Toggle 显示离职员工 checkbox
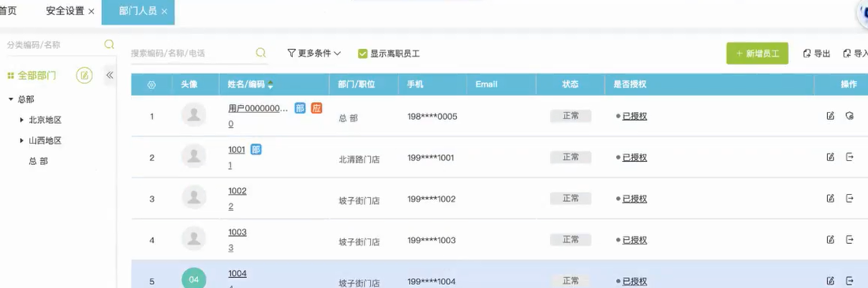The height and width of the screenshot is (288, 868). [363, 54]
